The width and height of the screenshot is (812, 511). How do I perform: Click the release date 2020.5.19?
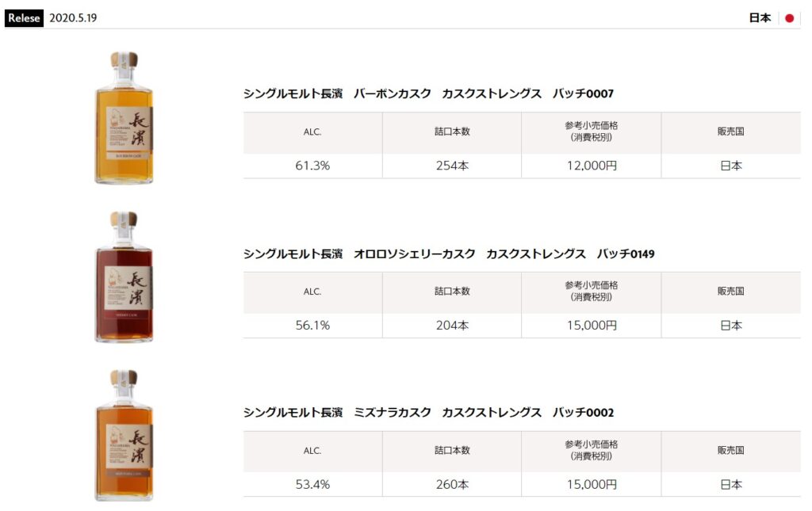point(73,18)
